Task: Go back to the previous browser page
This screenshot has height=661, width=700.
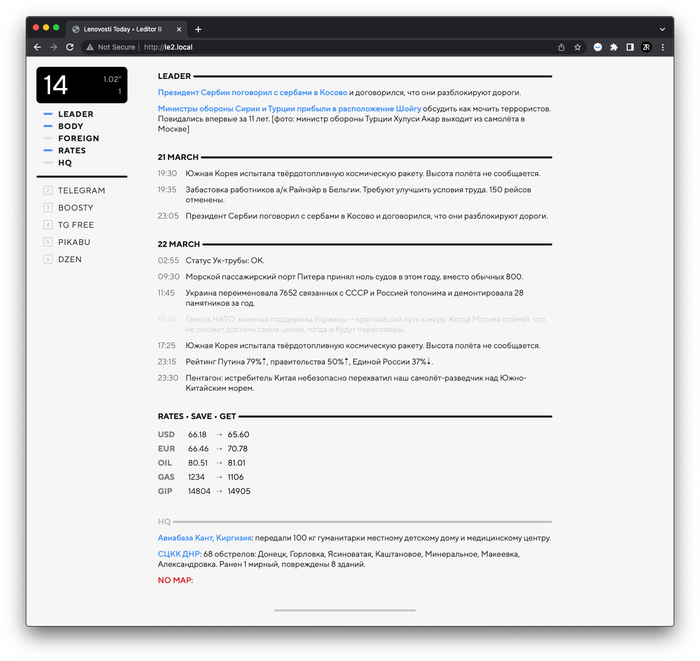Action: [x=38, y=47]
